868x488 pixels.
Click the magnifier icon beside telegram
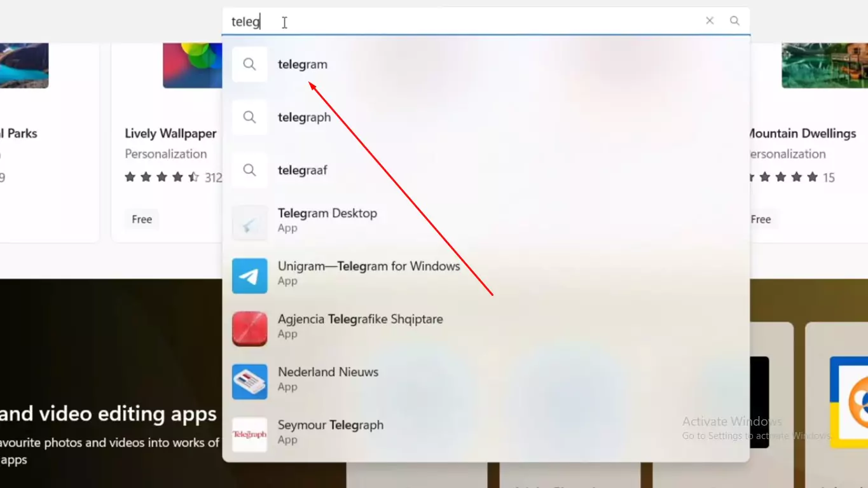tap(250, 64)
